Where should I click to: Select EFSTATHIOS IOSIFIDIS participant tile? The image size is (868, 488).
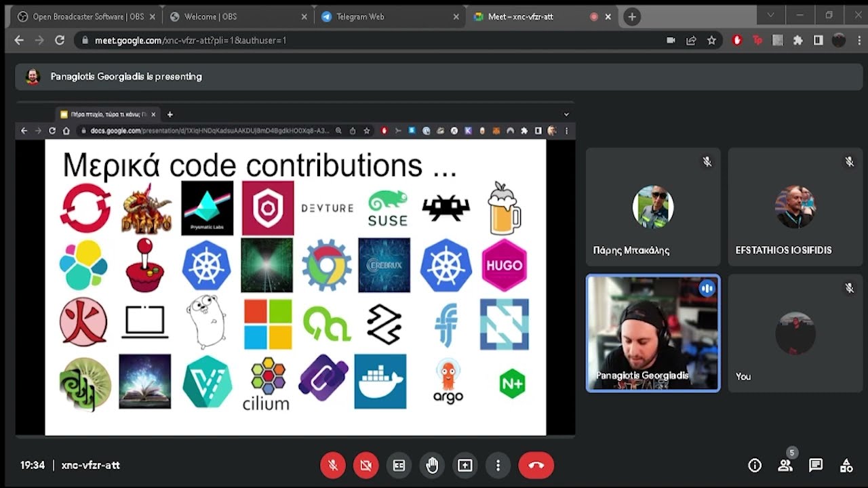tap(795, 207)
